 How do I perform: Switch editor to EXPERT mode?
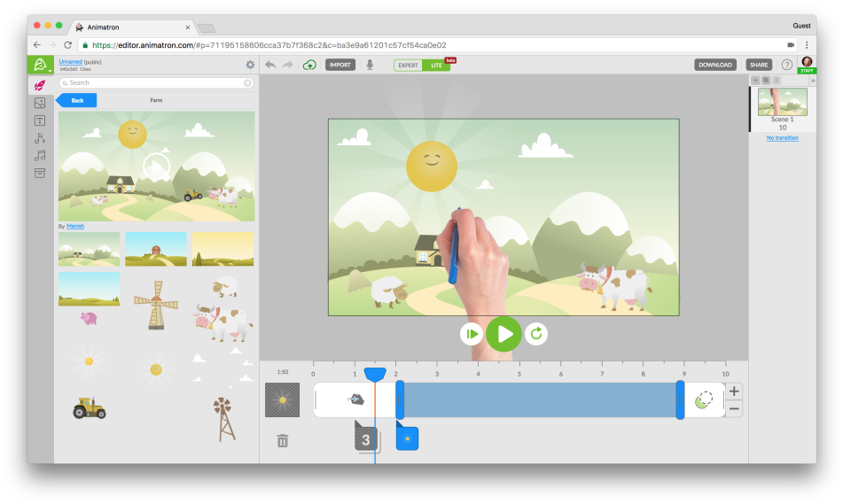408,65
